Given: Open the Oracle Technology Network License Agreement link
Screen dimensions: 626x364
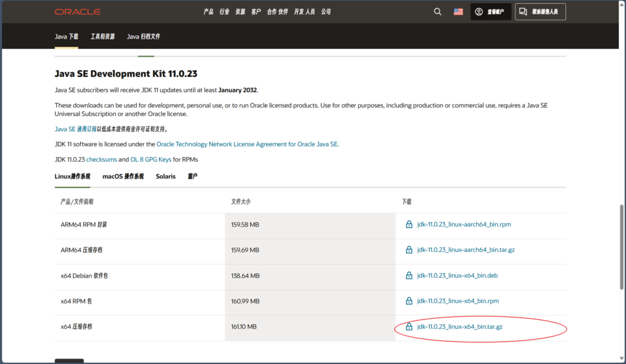Looking at the screenshot, I should pyautogui.click(x=247, y=144).
